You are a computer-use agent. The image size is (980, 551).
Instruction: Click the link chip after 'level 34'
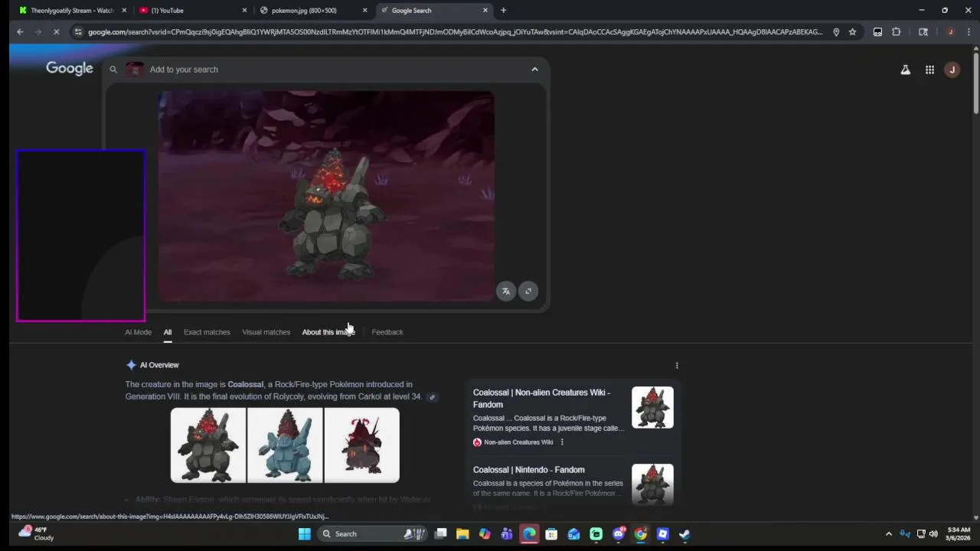click(x=432, y=397)
